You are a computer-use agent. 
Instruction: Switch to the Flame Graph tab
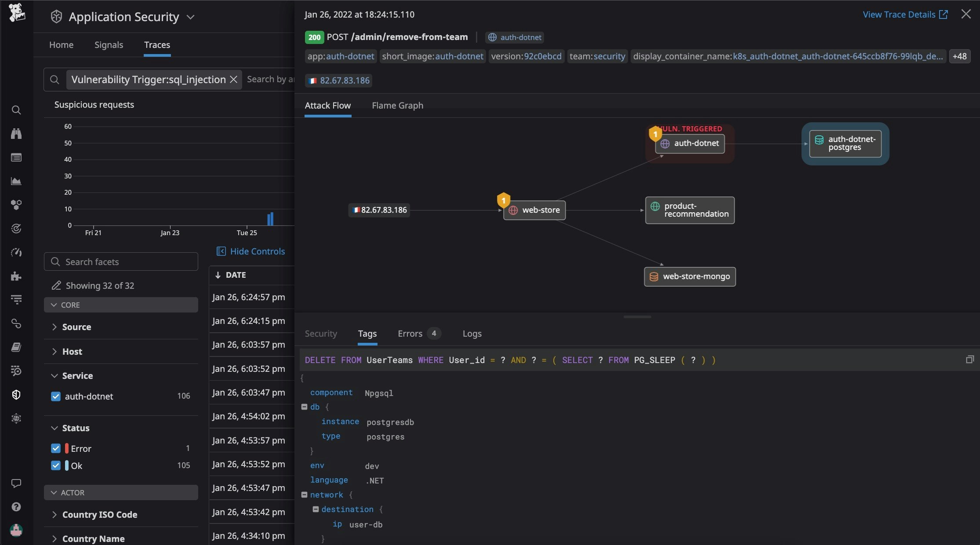397,105
